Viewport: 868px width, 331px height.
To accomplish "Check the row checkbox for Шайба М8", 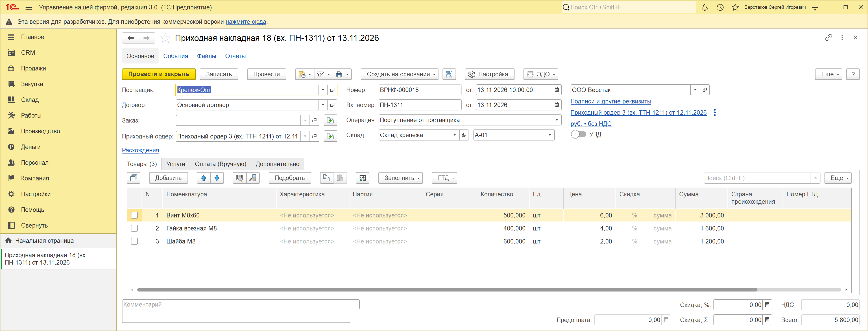I will 134,241.
